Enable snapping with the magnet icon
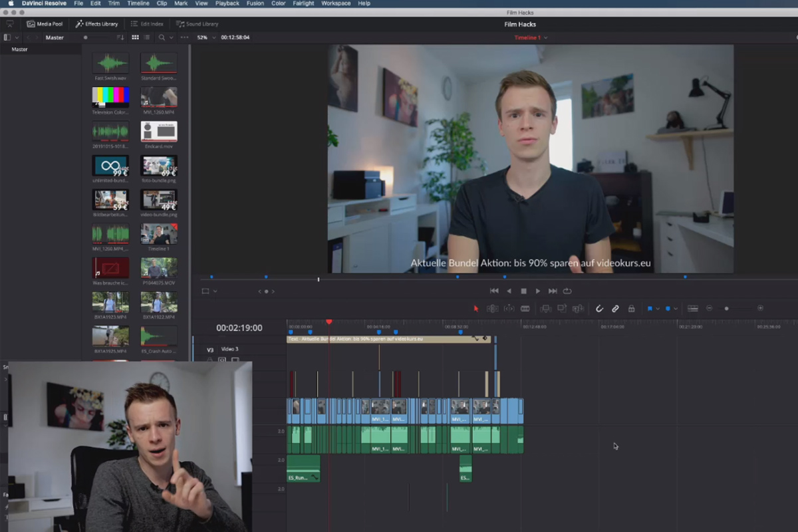The width and height of the screenshot is (798, 532). pos(599,308)
